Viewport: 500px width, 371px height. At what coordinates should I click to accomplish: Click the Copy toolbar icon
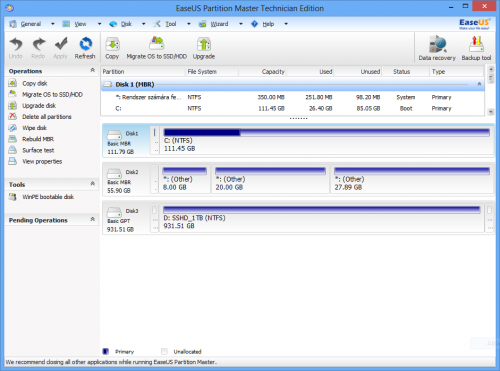click(112, 48)
